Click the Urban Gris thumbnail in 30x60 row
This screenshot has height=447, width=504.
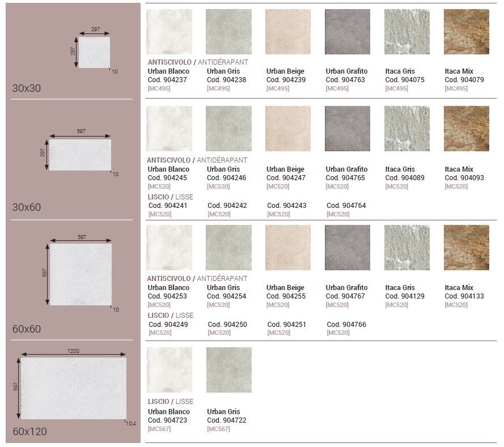point(228,129)
